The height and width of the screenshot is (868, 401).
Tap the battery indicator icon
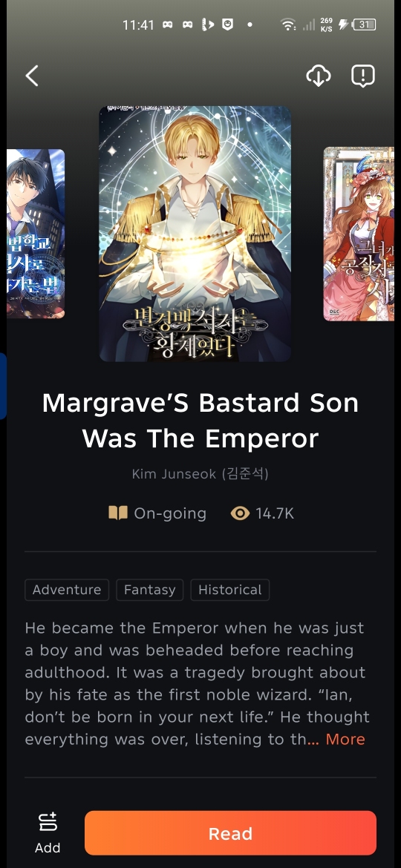364,24
